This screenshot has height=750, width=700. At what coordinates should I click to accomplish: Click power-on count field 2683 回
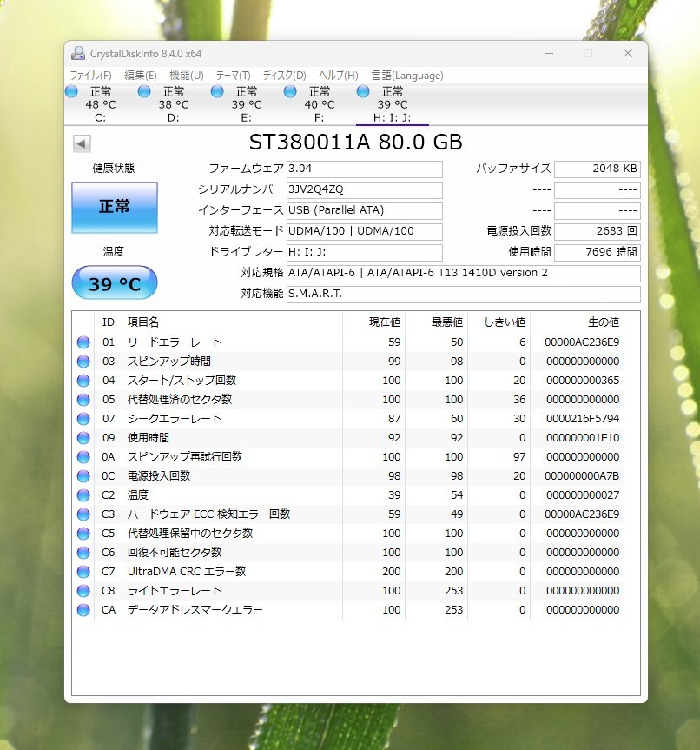click(598, 231)
